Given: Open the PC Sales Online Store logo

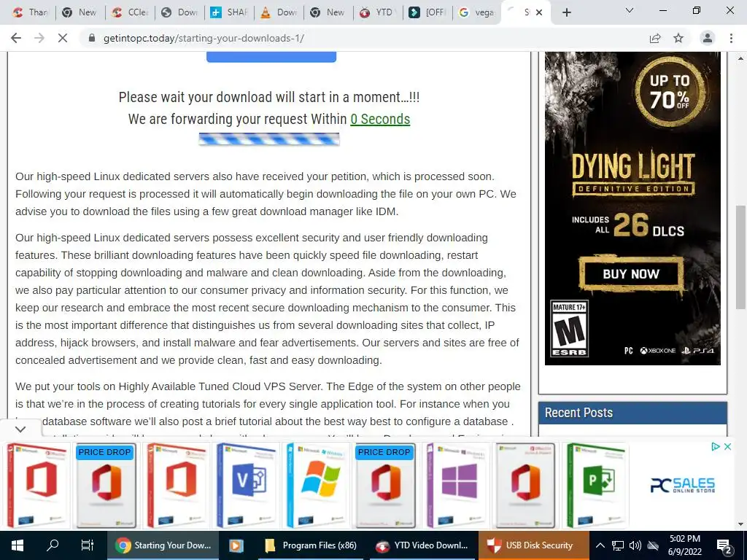Looking at the screenshot, I should tap(682, 485).
